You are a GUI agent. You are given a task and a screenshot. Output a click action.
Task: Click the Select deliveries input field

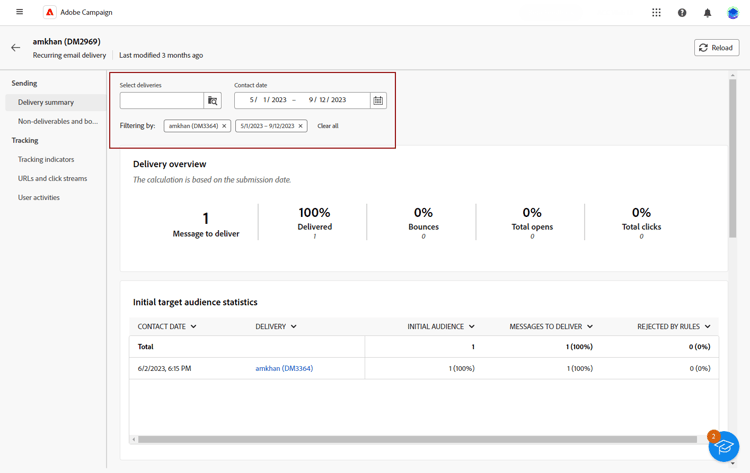pyautogui.click(x=162, y=100)
